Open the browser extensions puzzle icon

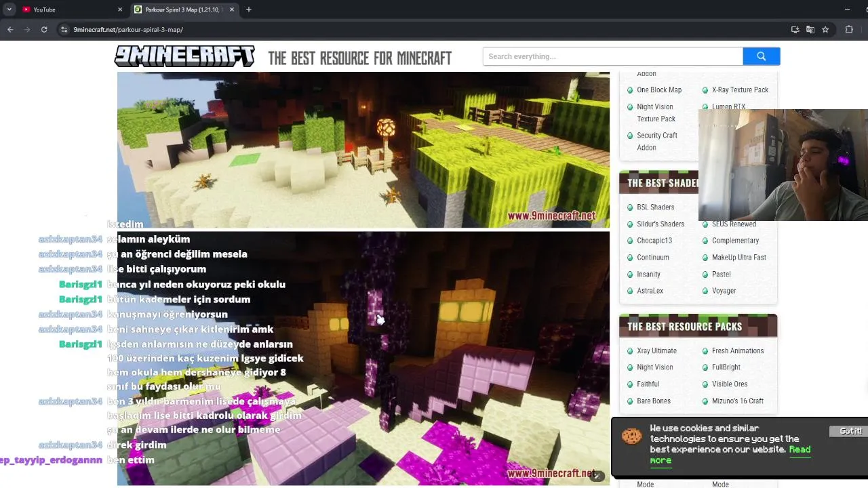849,29
